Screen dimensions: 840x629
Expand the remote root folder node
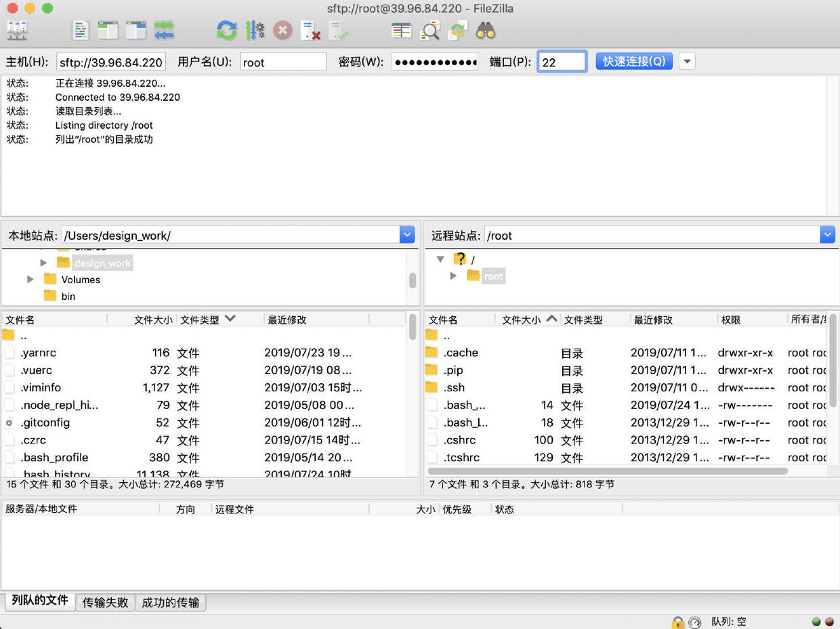[454, 276]
